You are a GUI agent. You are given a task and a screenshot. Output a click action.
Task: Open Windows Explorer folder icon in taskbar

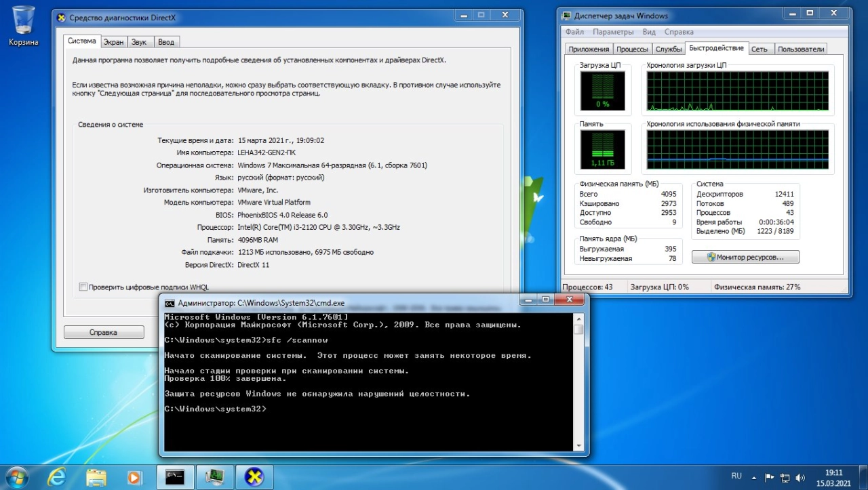coord(96,478)
